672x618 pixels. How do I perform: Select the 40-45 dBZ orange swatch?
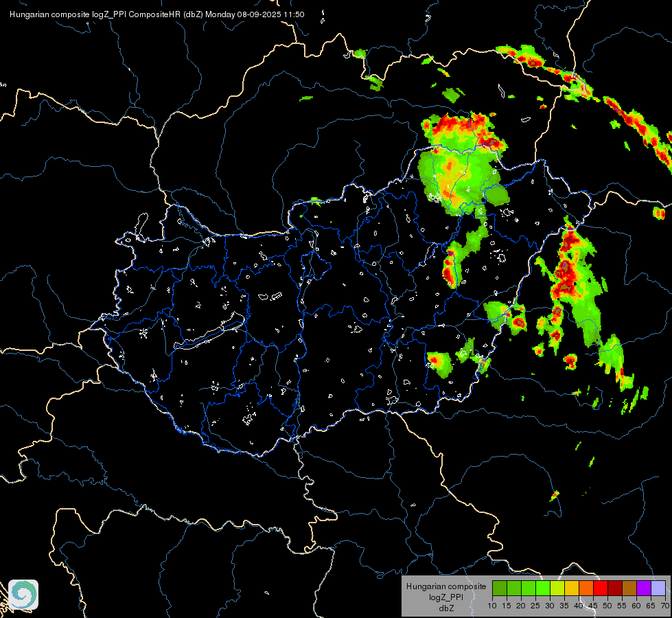click(x=586, y=588)
